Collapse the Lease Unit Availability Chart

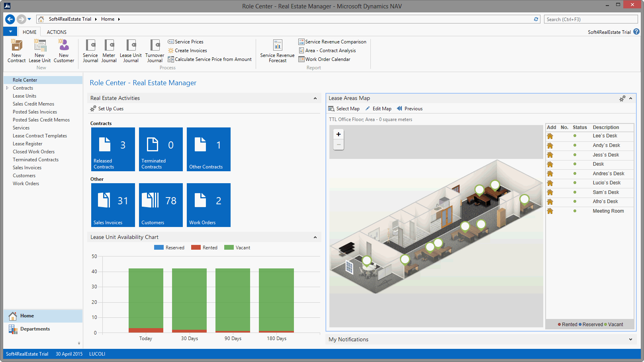(315, 237)
